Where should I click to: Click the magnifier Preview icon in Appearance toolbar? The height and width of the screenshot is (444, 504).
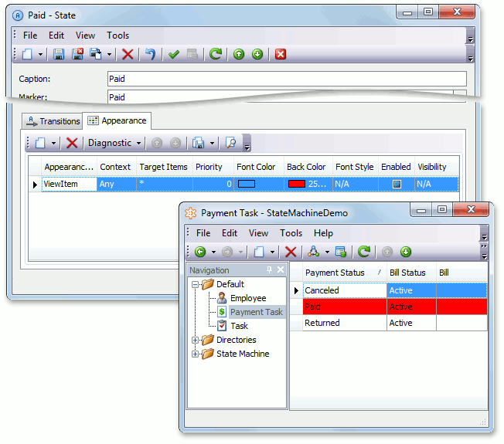231,143
